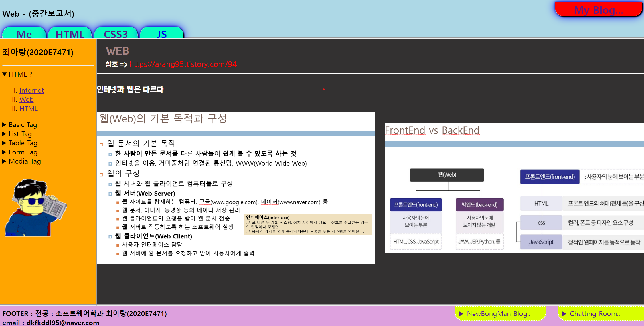Expand NewBongMan Blog footer item
The width and height of the screenshot is (644, 326).
click(x=498, y=314)
